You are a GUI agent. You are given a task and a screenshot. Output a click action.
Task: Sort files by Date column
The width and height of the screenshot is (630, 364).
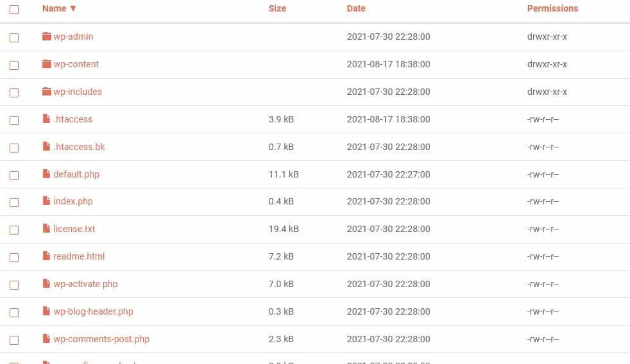coord(356,8)
